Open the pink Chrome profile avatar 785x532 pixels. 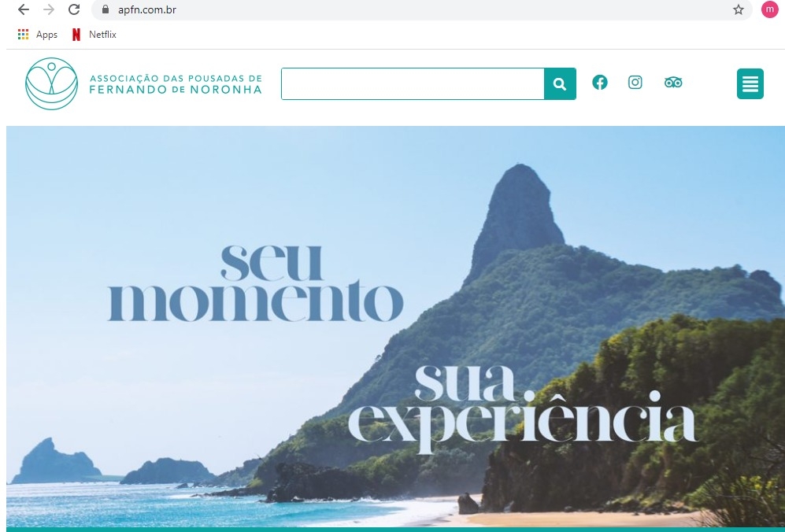(x=769, y=9)
